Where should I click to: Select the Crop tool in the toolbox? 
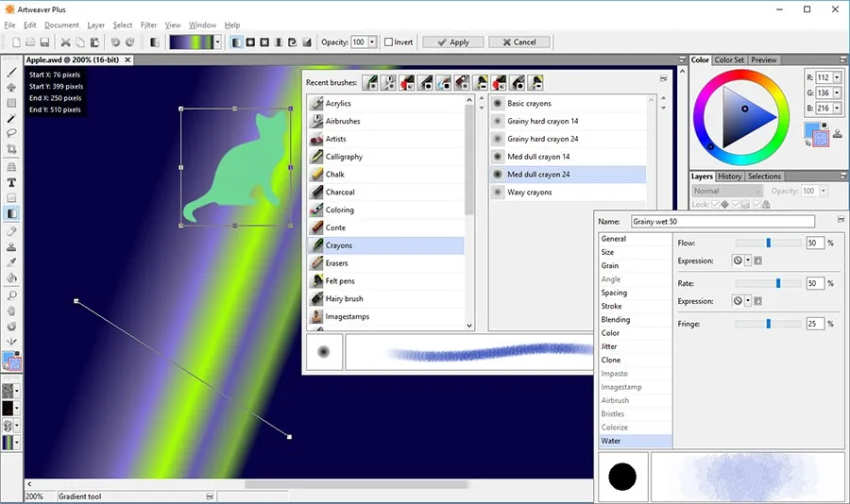coord(11,150)
